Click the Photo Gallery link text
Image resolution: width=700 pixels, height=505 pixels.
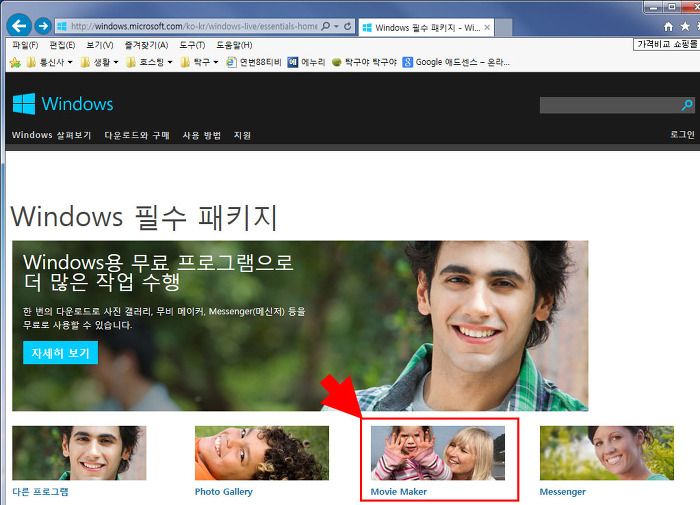point(224,492)
